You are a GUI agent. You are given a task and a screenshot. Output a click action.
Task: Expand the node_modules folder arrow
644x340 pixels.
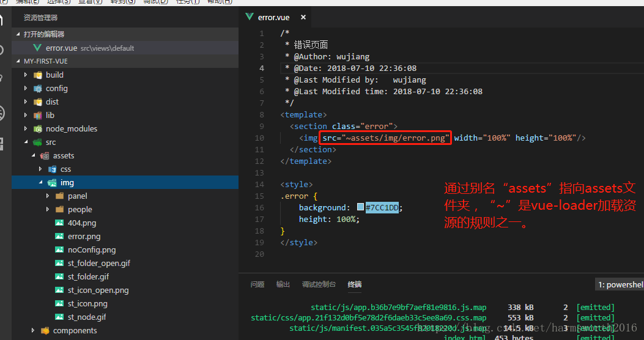click(x=26, y=129)
